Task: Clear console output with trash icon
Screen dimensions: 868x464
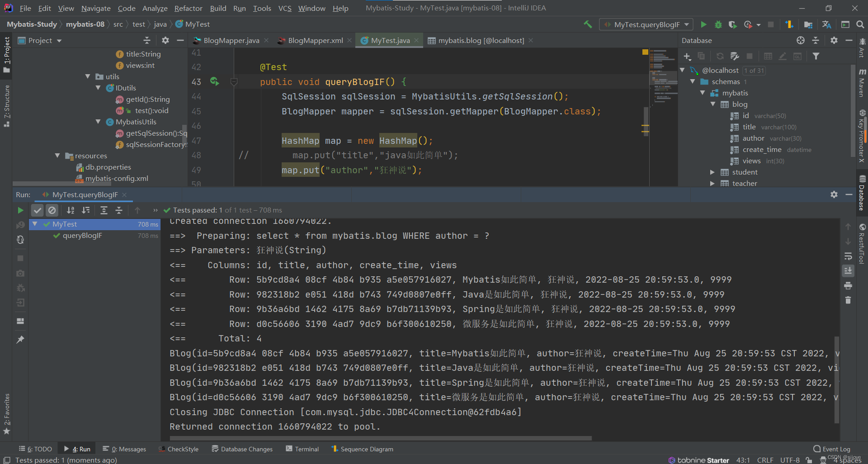Action: [848, 300]
